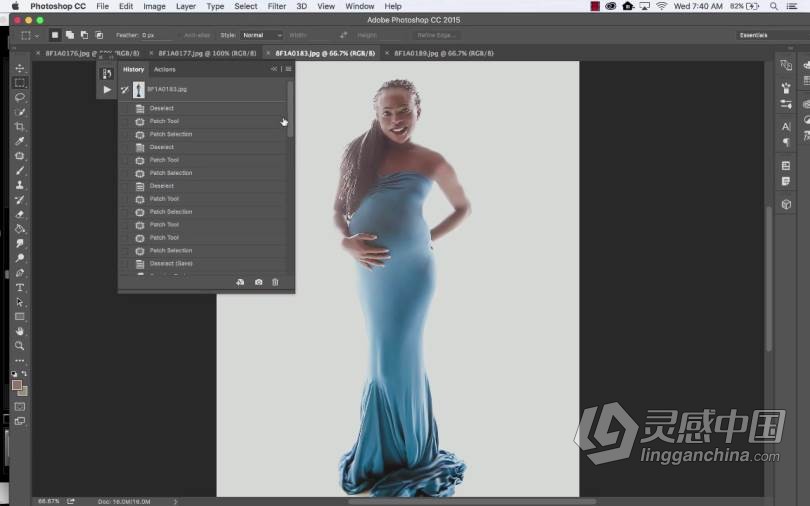Screen dimensions: 810x506
Task: Click the background color swatch
Action: (x=24, y=392)
